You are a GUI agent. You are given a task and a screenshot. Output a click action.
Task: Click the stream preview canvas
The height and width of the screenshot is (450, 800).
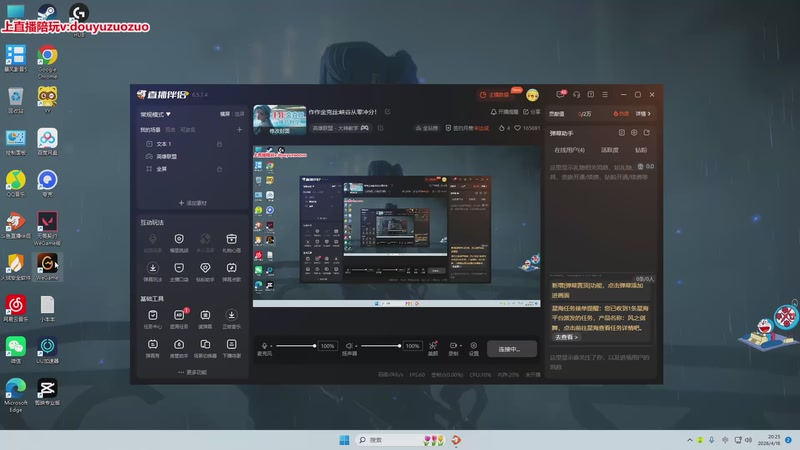tap(396, 226)
